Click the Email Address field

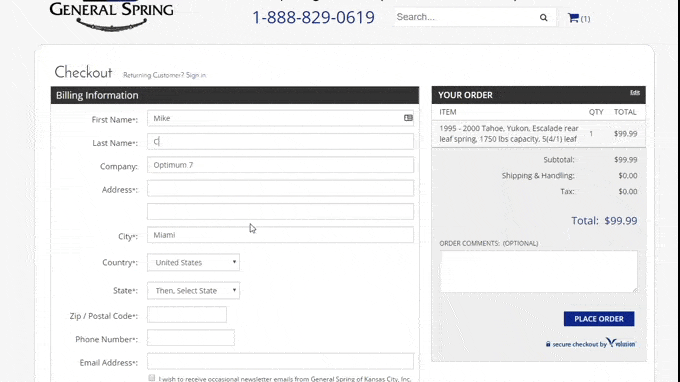click(x=280, y=361)
